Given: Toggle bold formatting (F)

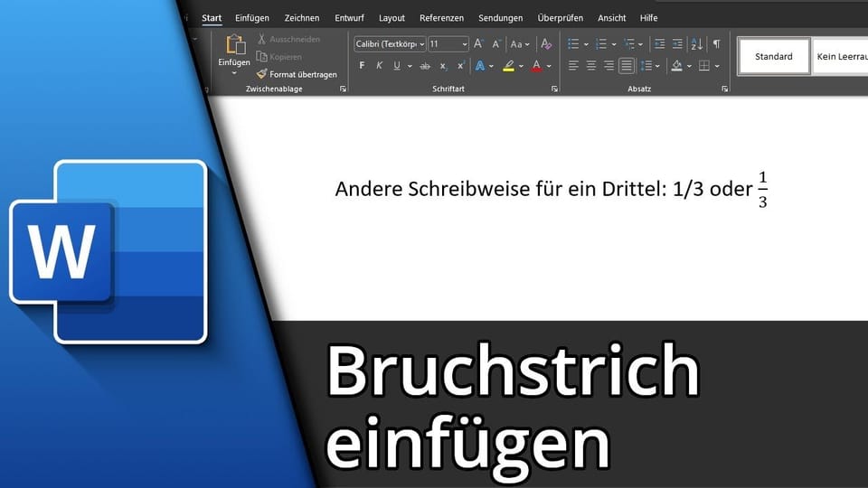Looking at the screenshot, I should 362,66.
